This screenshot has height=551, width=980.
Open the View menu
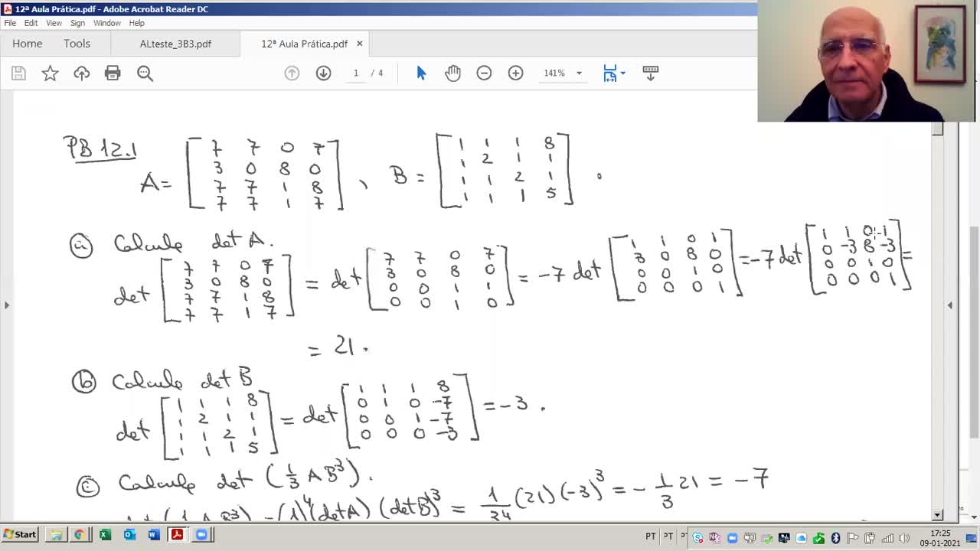tap(54, 23)
